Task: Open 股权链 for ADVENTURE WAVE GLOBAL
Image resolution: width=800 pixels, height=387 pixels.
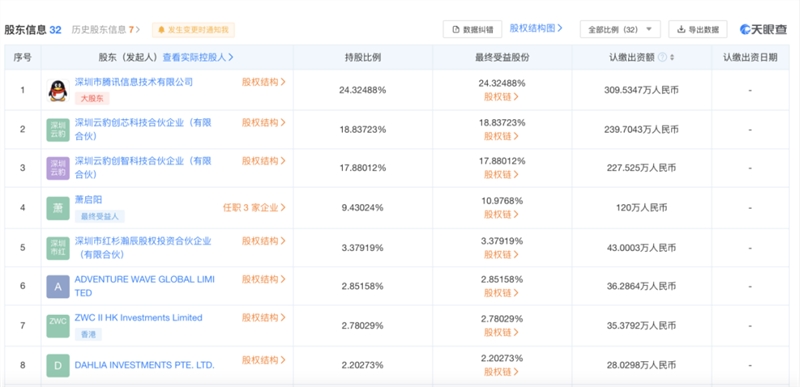Action: [501, 293]
